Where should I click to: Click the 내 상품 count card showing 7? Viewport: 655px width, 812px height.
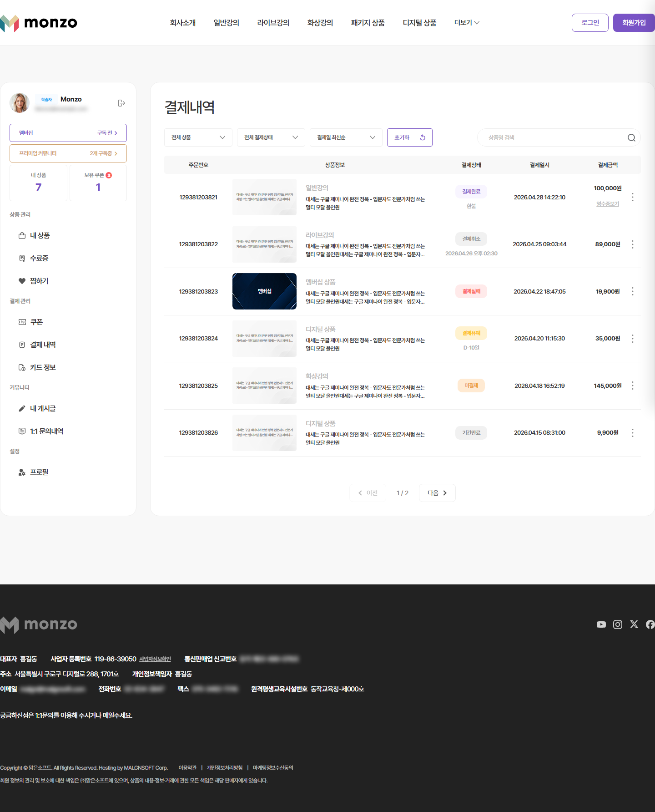tap(38, 183)
